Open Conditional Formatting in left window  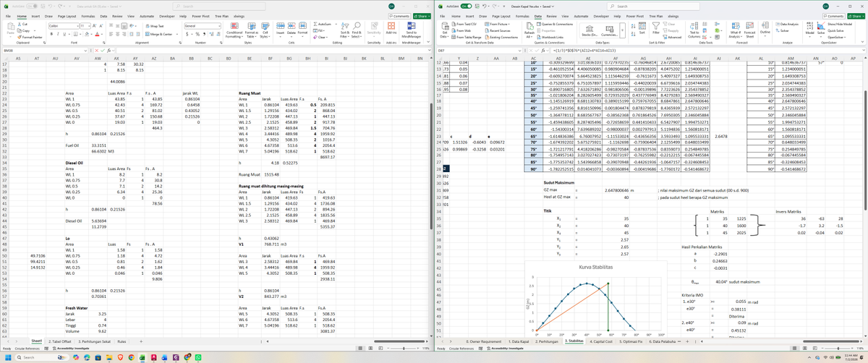pos(235,30)
